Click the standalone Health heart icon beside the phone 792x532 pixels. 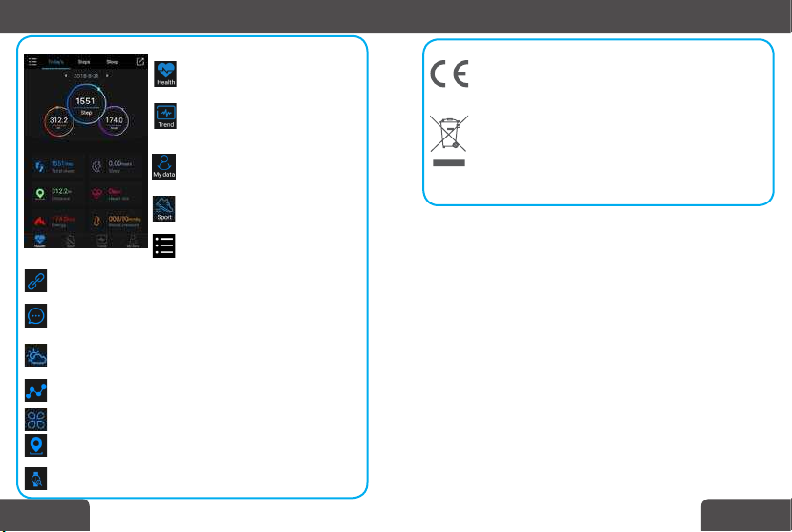coord(165,74)
